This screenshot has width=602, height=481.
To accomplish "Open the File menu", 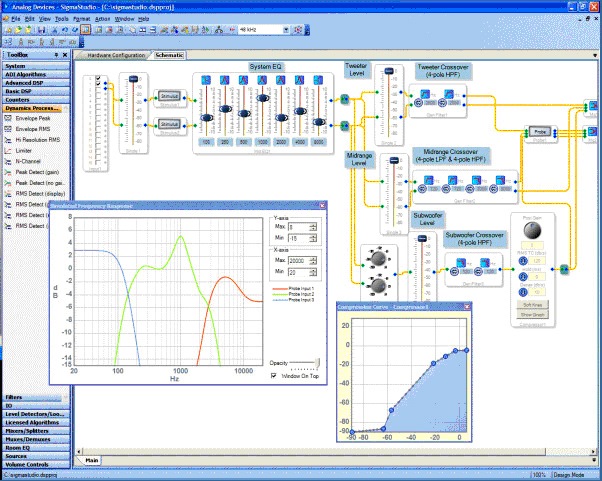I will click(x=16, y=19).
